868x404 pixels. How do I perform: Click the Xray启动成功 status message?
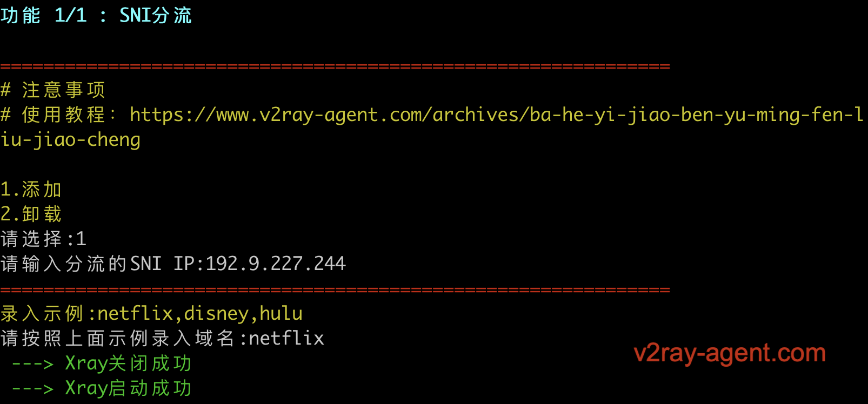tap(128, 388)
